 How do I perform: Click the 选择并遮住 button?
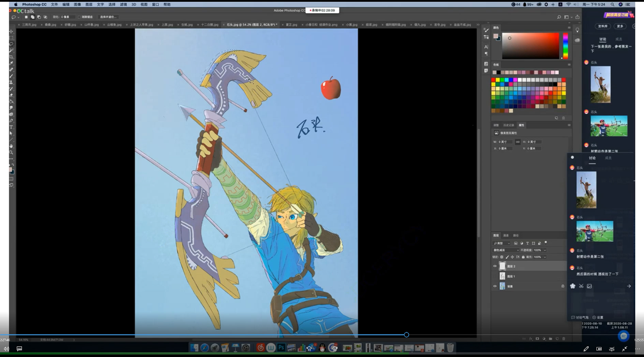(108, 17)
